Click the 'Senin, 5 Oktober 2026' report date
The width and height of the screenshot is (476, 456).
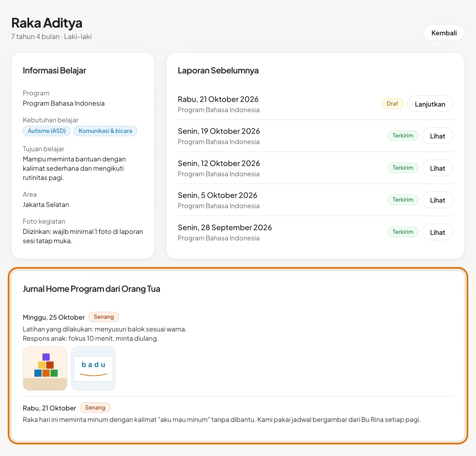pos(218,195)
